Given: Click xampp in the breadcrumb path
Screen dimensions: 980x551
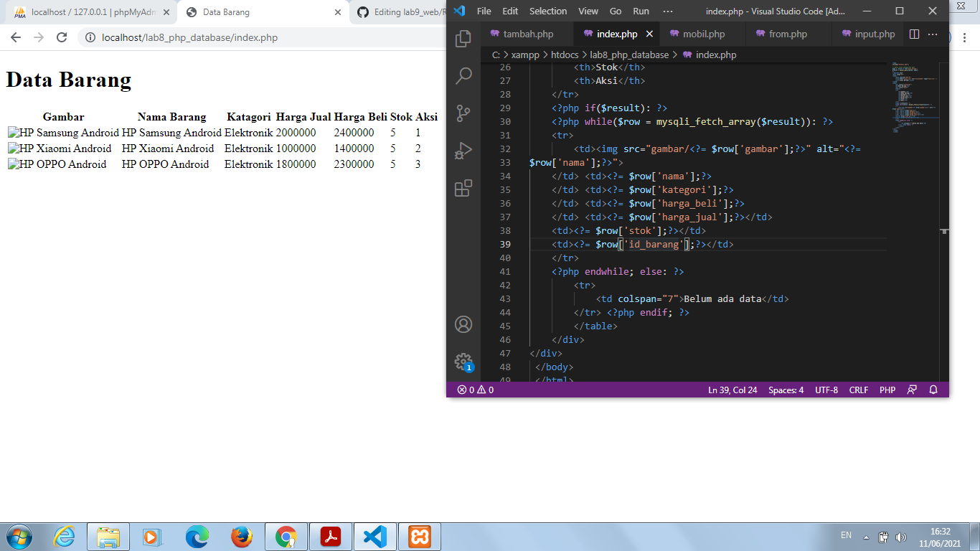Looking at the screenshot, I should click(525, 55).
